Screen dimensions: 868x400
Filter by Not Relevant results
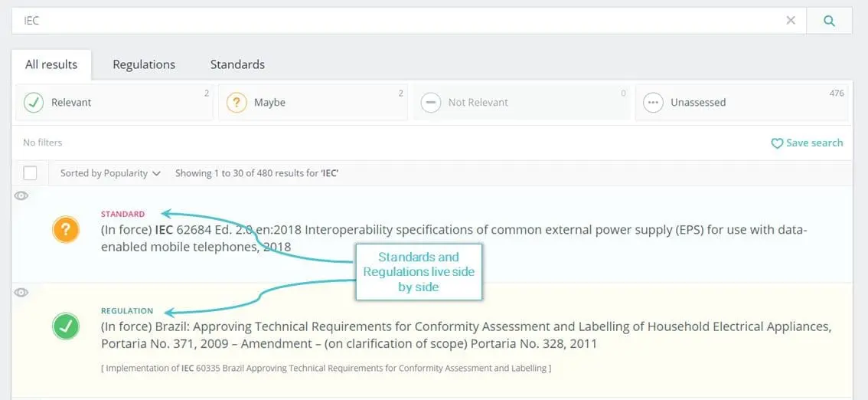pos(521,103)
